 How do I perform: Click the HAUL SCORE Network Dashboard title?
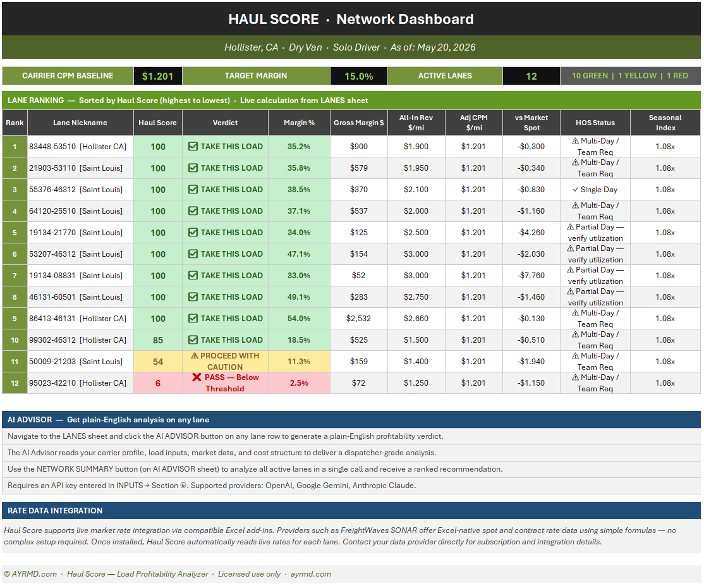(x=351, y=20)
